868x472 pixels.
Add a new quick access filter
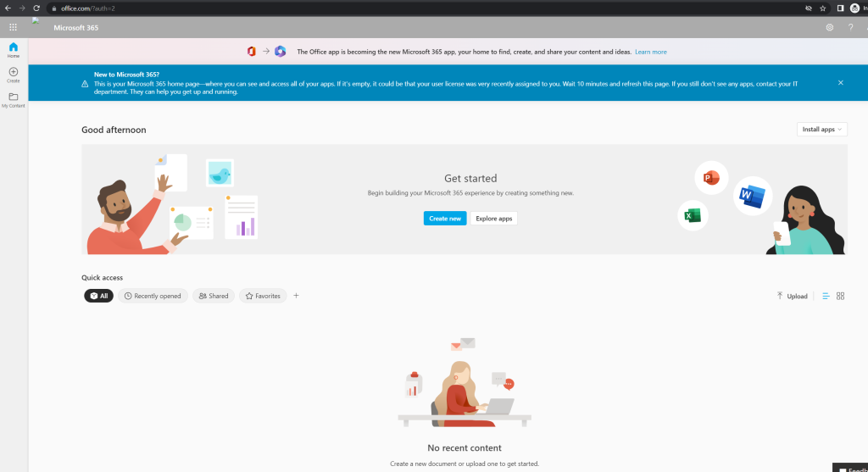(x=296, y=296)
